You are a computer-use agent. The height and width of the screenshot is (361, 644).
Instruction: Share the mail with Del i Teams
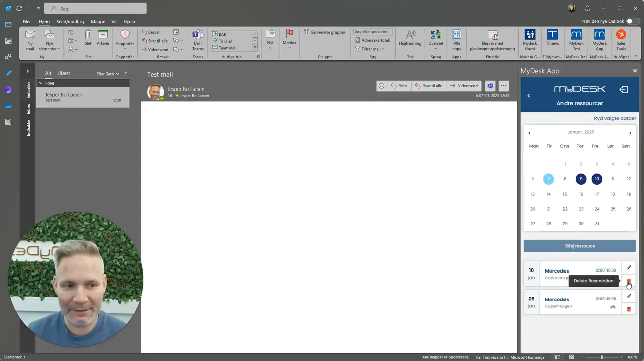coord(198,40)
